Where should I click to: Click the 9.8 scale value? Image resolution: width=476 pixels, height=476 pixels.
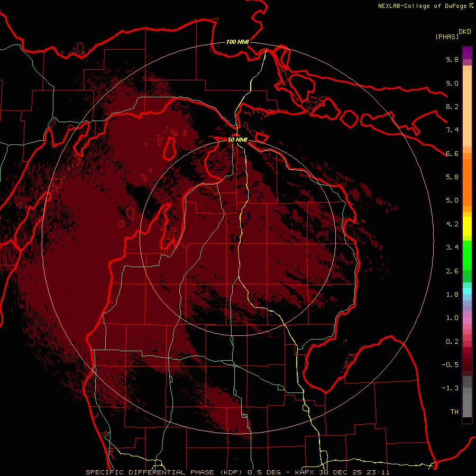(x=452, y=59)
